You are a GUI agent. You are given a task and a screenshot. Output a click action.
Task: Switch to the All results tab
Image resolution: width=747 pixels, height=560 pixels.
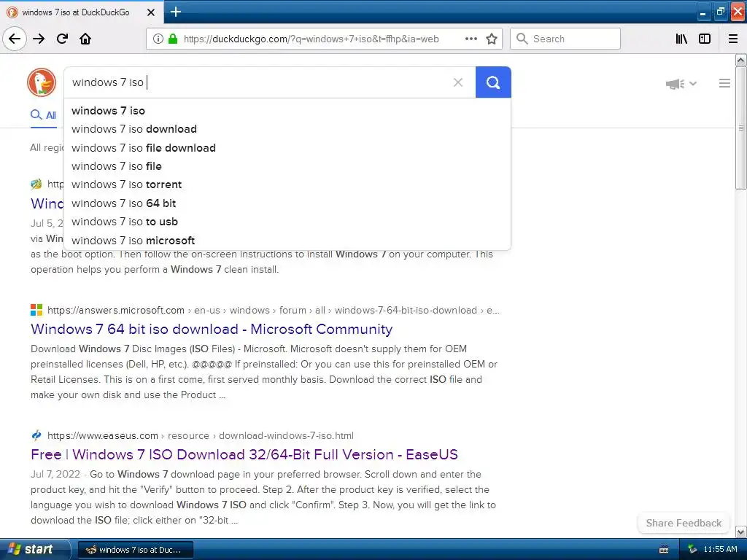pyautogui.click(x=43, y=114)
